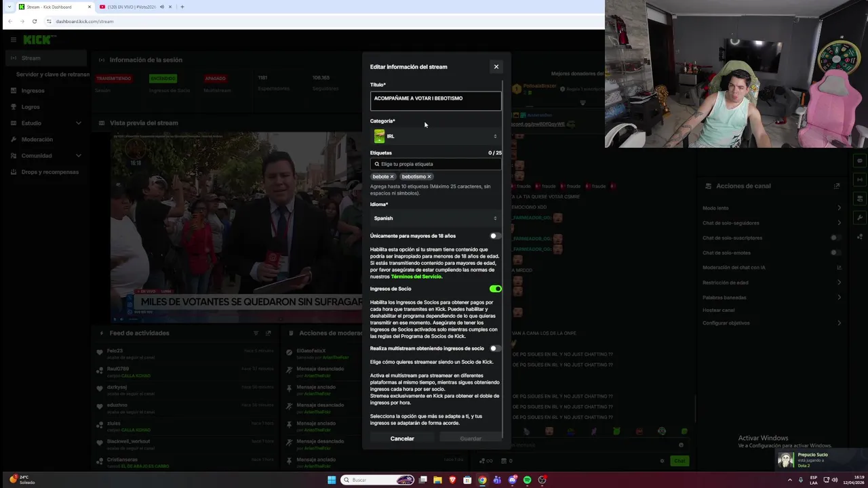The image size is (868, 488).
Task: Expand the Comunidad sidebar section
Action: [45, 156]
